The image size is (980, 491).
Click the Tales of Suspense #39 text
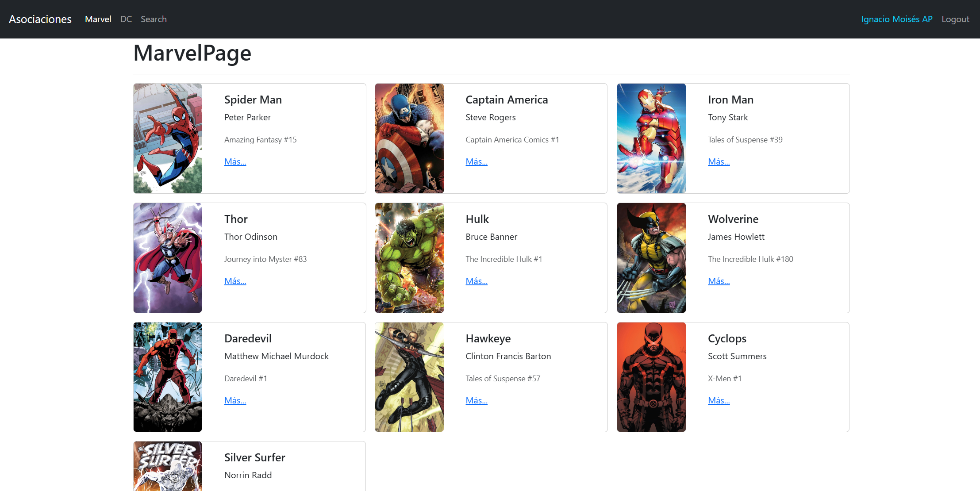[745, 140]
